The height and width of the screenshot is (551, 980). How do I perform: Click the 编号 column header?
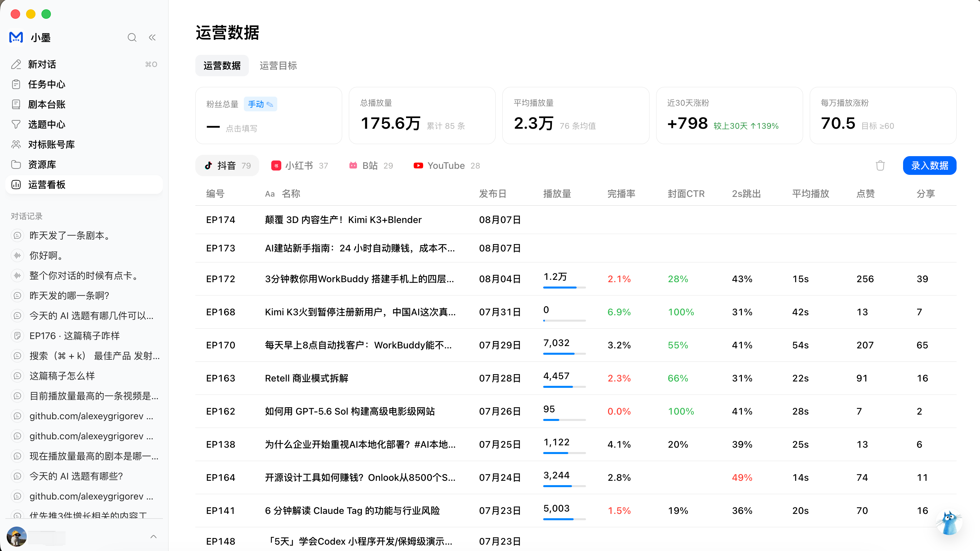click(215, 194)
